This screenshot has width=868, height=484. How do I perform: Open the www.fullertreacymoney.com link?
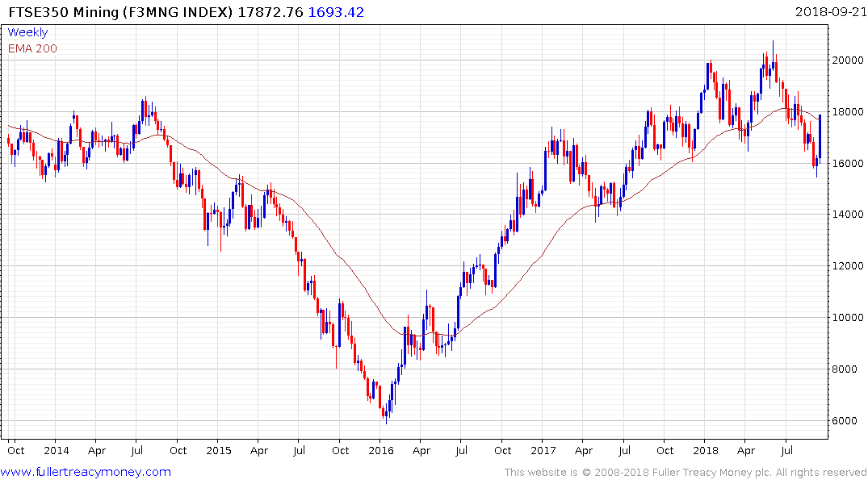[86, 472]
